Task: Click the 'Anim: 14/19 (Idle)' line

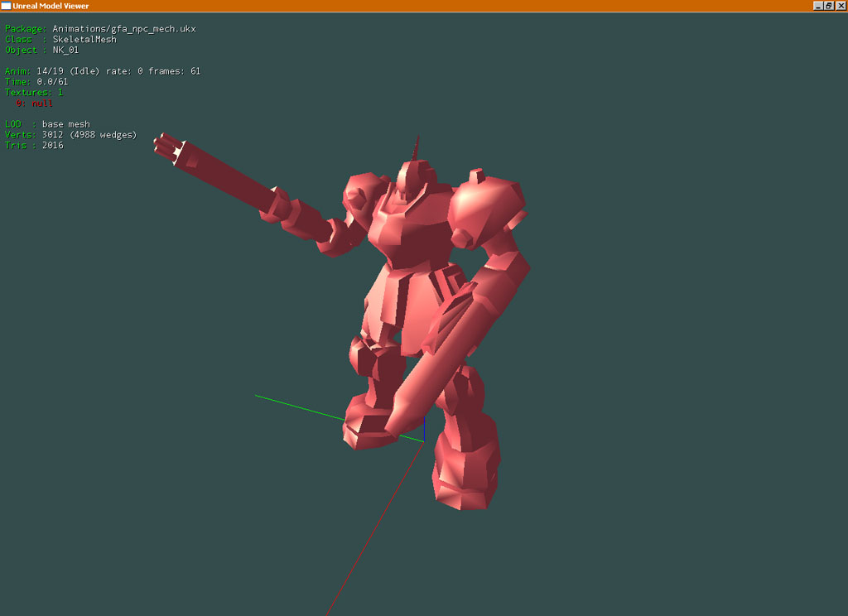Action: point(103,71)
